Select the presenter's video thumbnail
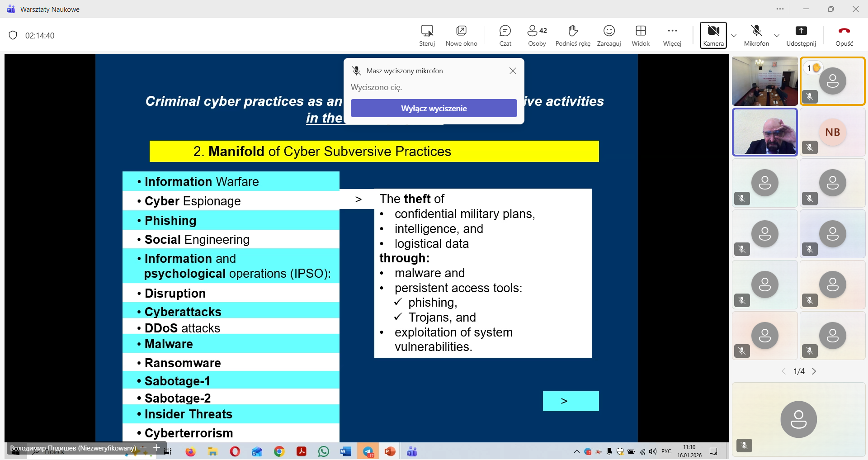 [765, 133]
